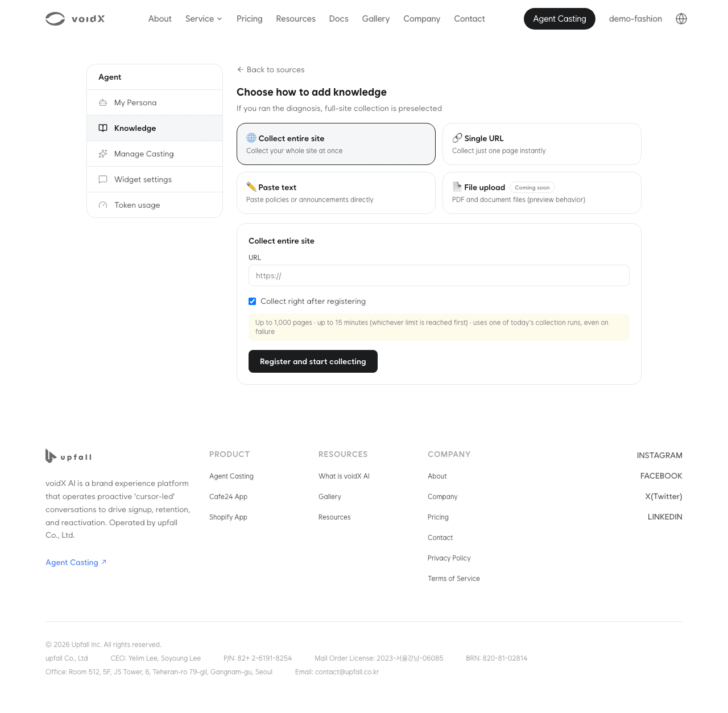Select the My Persona sidebar item

(155, 102)
